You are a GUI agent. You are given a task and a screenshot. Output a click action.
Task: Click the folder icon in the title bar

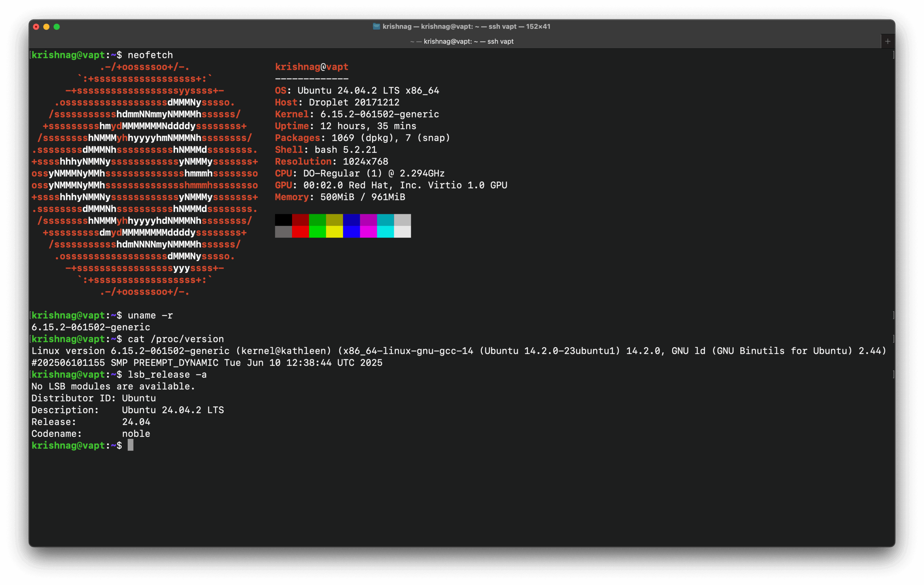376,26
